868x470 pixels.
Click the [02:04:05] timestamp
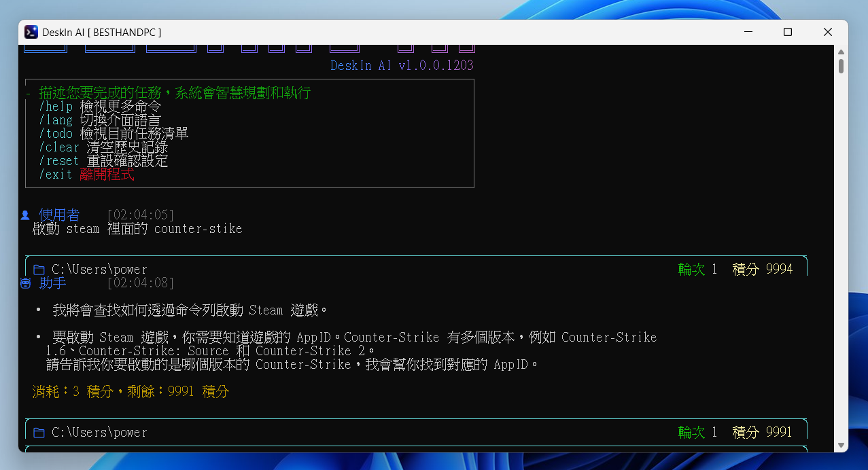point(141,215)
